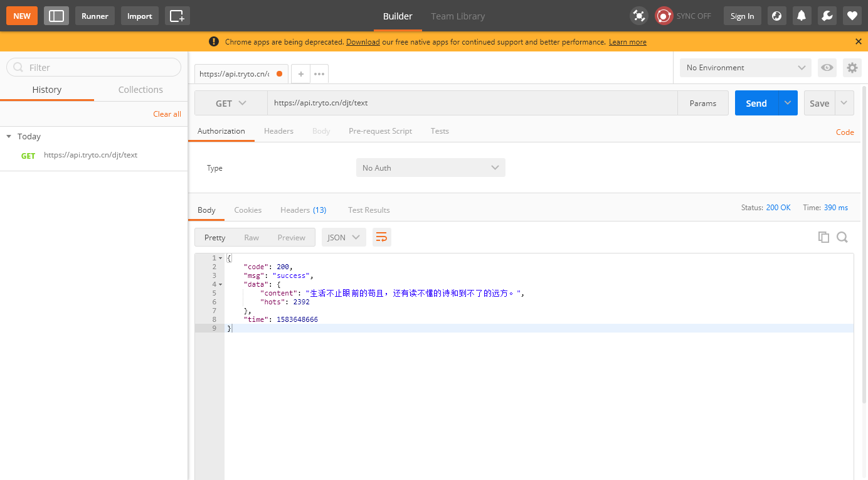The image size is (868, 480).
Task: Select Pretty response view
Action: 215,237
